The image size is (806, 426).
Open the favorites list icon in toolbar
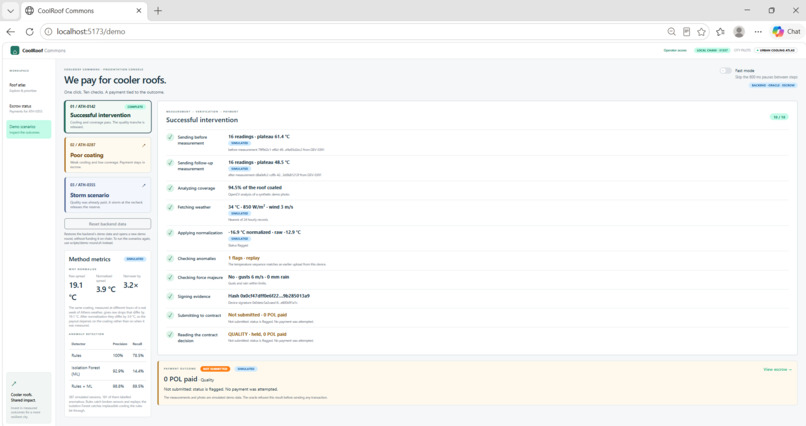(720, 31)
